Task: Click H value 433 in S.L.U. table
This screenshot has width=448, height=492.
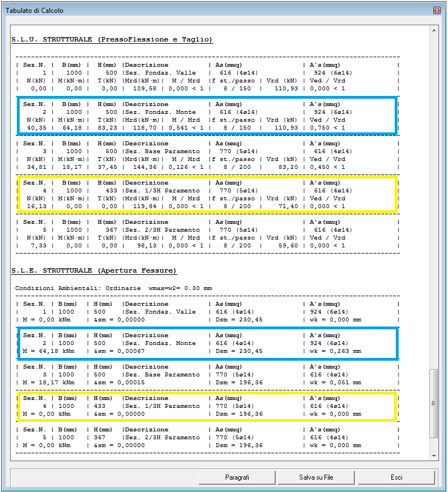Action: [x=111, y=191]
